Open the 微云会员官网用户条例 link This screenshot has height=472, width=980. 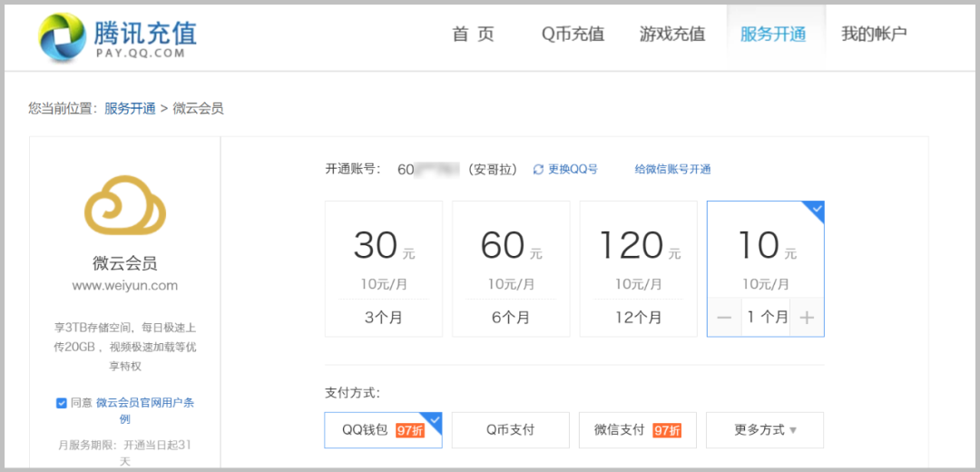145,403
